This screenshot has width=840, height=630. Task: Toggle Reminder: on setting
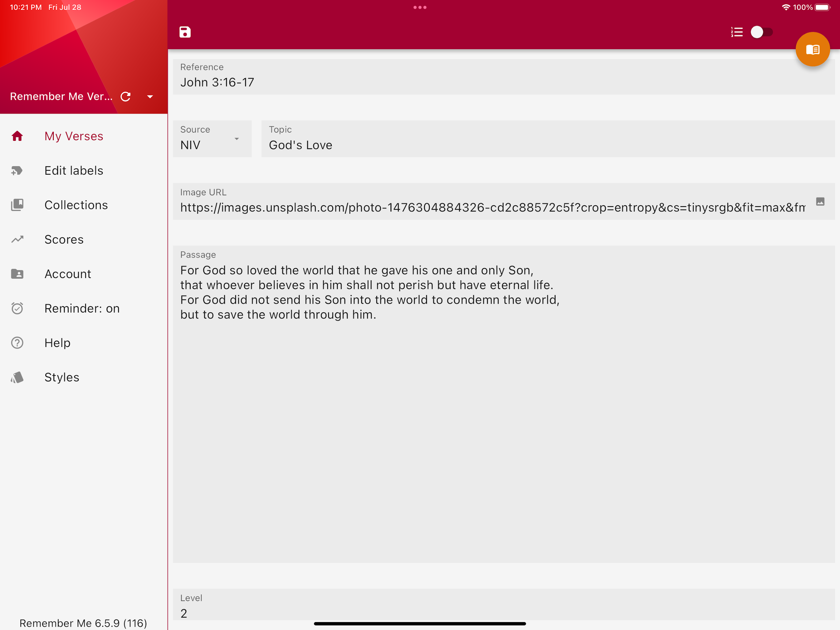(x=82, y=308)
